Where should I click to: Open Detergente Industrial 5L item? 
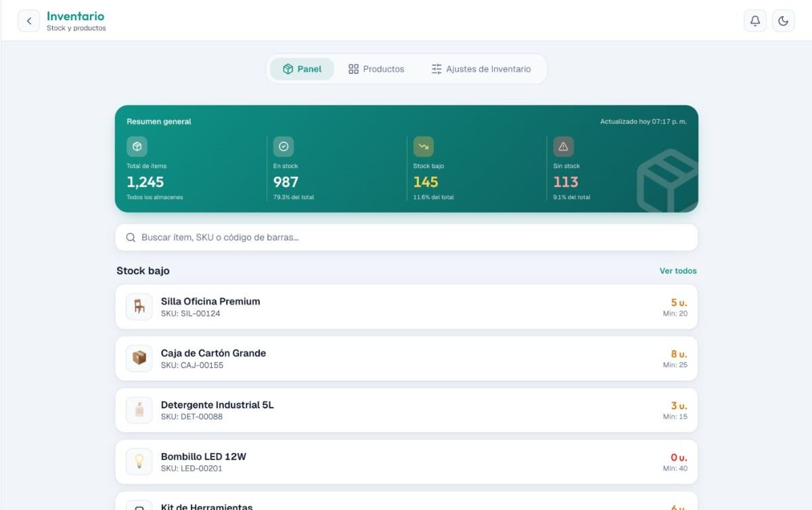click(407, 410)
